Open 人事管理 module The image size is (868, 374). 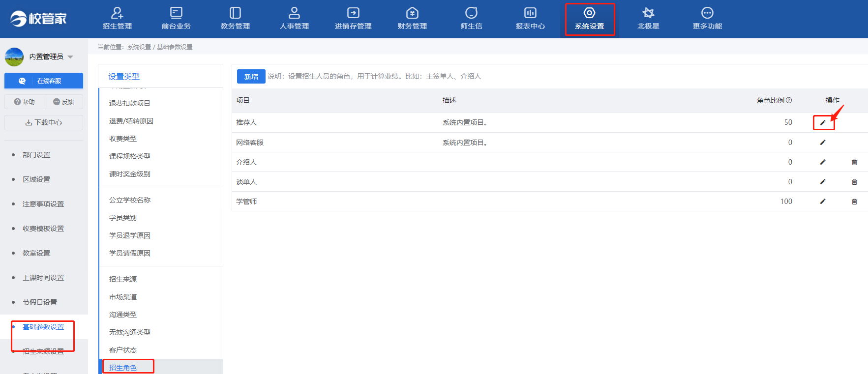click(x=294, y=19)
